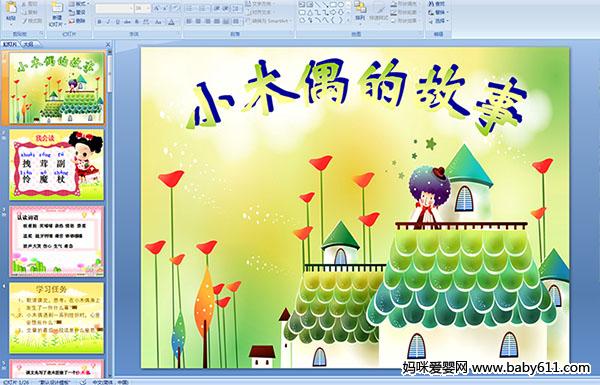600x385 pixels.
Task: Switch to the Slides tab in the left pane
Action: pos(10,44)
